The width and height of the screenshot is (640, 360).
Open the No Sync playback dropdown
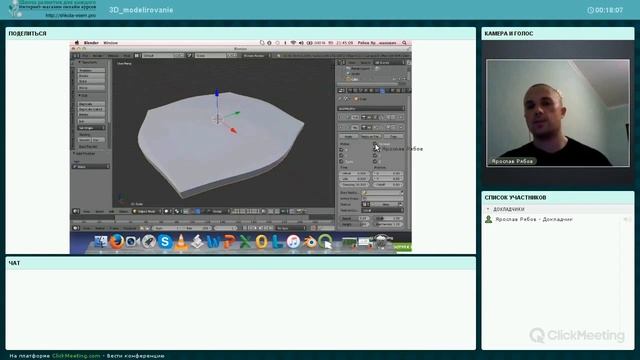pyautogui.click(x=291, y=228)
